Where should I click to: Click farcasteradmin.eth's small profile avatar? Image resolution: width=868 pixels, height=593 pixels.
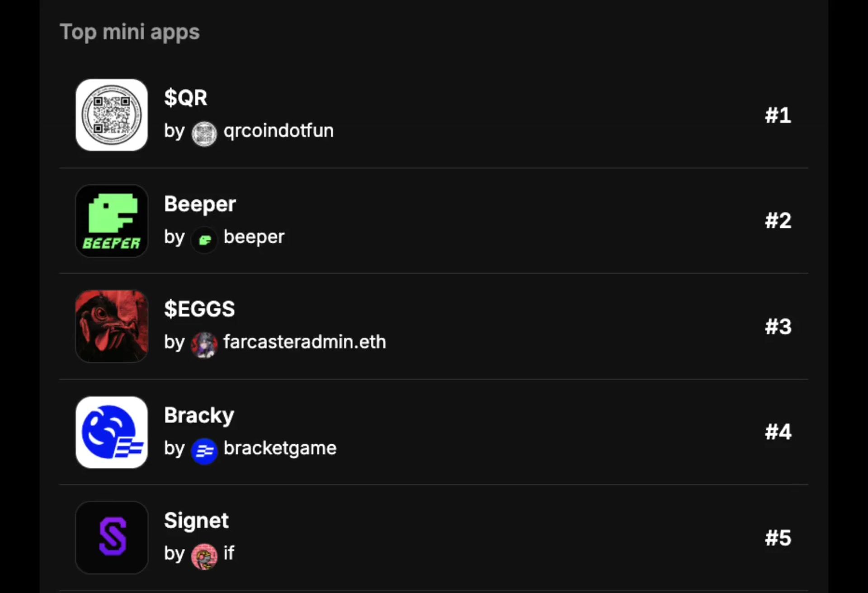click(204, 345)
